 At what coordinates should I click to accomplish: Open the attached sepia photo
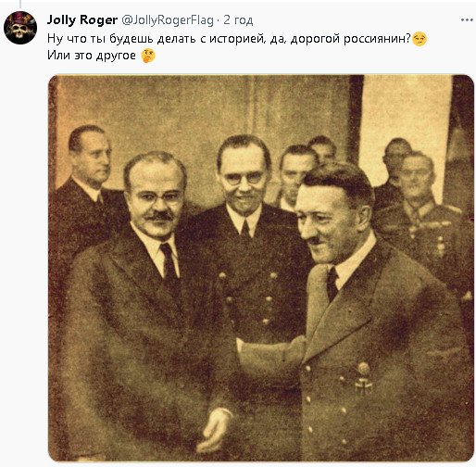[x=261, y=268]
